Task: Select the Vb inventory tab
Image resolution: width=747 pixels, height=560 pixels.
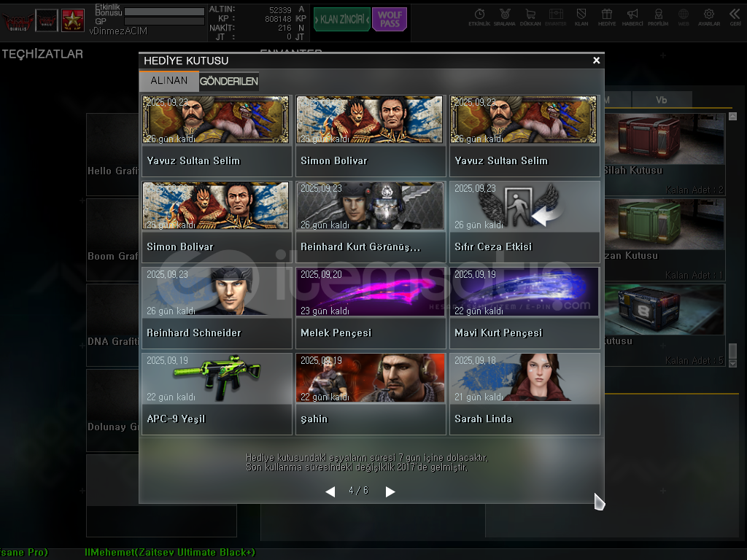Action: click(x=661, y=100)
